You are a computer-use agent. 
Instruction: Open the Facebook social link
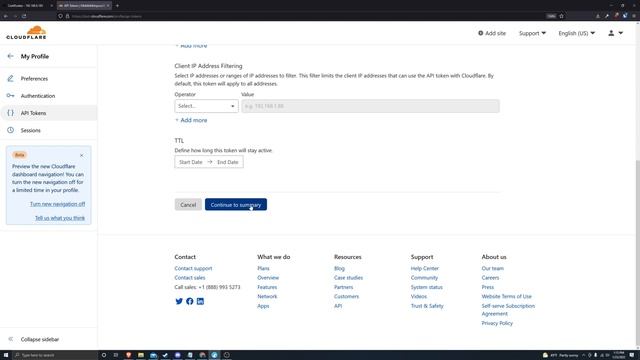tap(190, 301)
